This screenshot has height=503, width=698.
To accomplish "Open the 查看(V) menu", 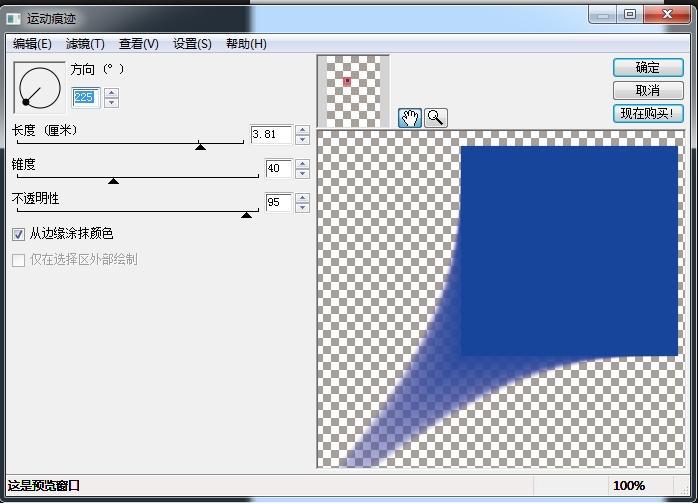I will (138, 44).
